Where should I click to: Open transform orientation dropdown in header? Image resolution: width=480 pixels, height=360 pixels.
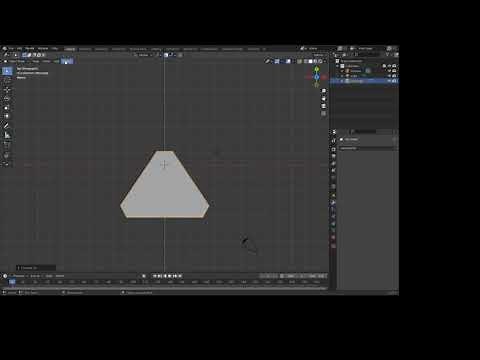(144, 55)
